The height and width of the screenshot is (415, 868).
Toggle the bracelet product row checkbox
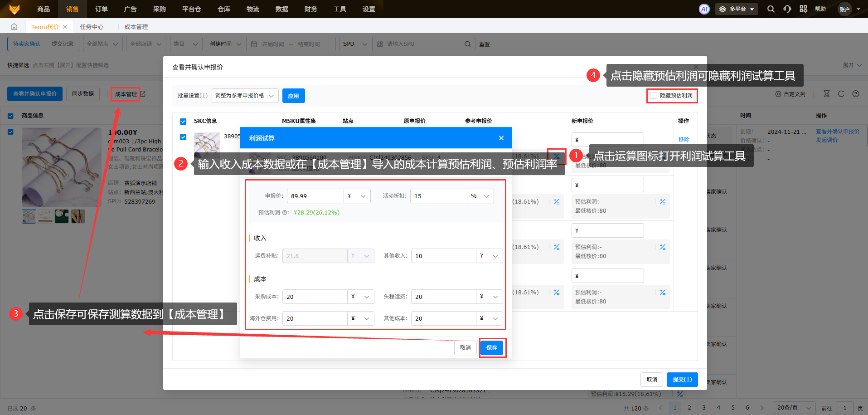10,132
